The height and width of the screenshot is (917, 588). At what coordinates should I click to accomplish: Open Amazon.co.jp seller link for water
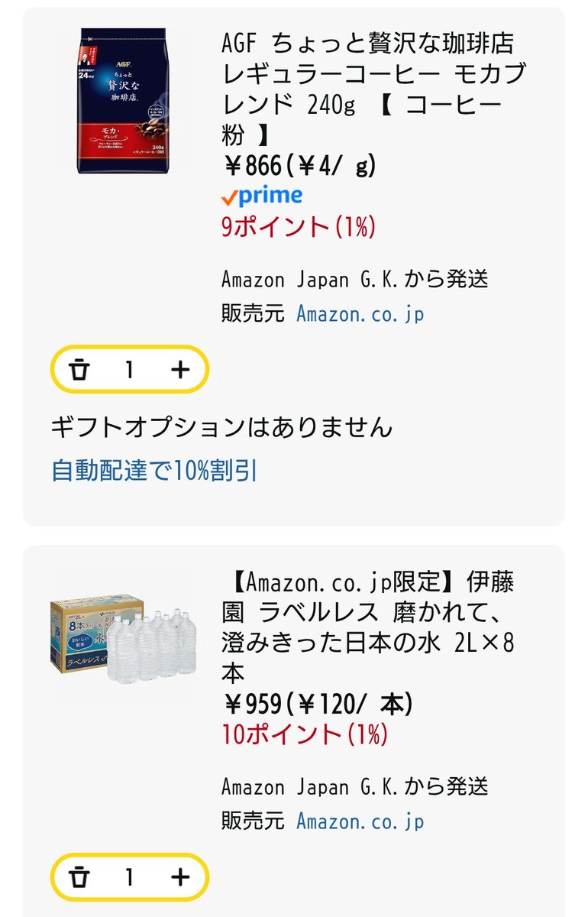click(360, 821)
